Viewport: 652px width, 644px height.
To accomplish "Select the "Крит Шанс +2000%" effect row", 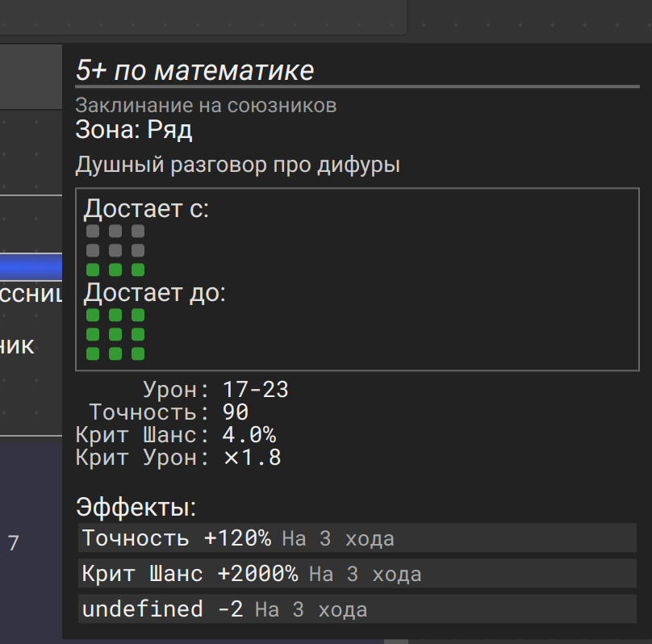I will 357,573.
